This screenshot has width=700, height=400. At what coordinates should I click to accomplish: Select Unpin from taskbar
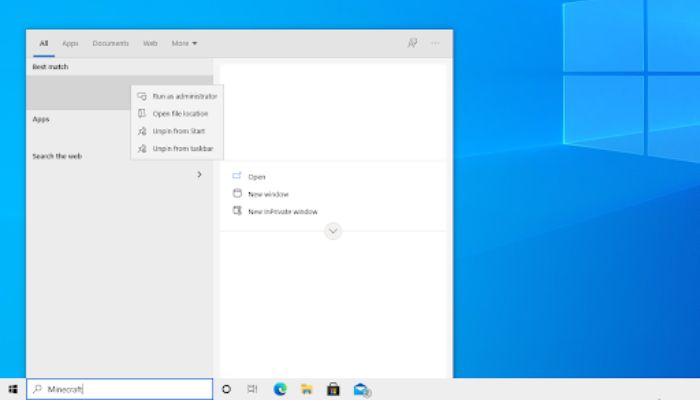(x=177, y=149)
